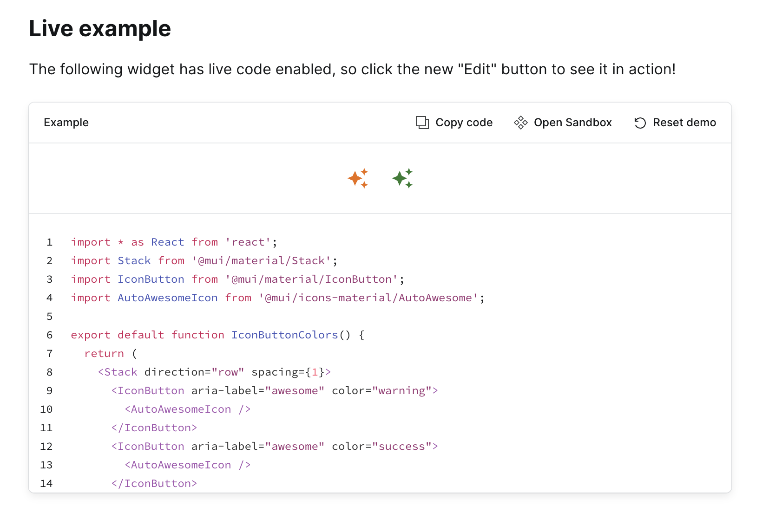Click the Reset demo circular arrow icon
The width and height of the screenshot is (762, 532).
point(640,123)
